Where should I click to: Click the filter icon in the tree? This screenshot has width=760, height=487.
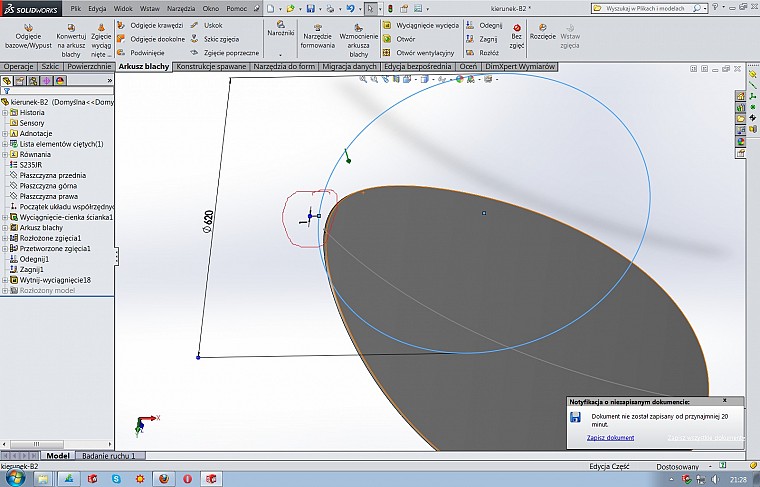click(7, 91)
